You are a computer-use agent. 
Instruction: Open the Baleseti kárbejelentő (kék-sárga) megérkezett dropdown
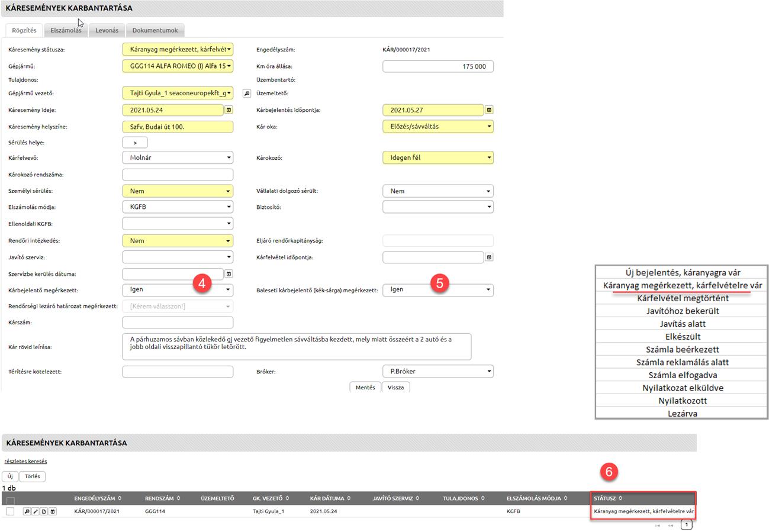(438, 290)
